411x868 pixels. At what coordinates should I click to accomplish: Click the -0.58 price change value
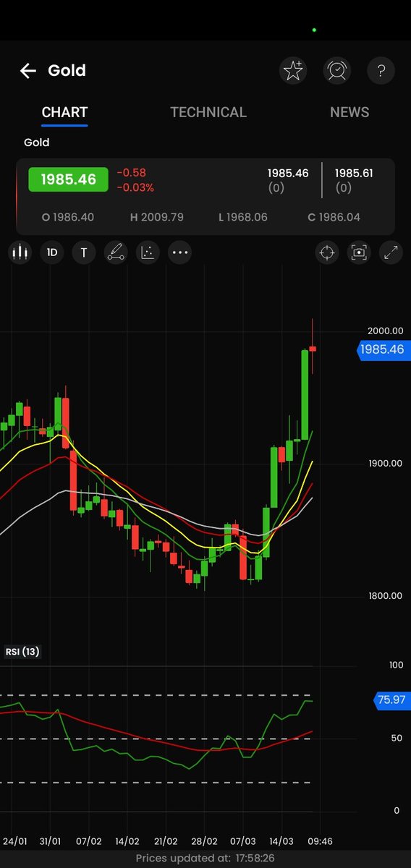pos(132,173)
